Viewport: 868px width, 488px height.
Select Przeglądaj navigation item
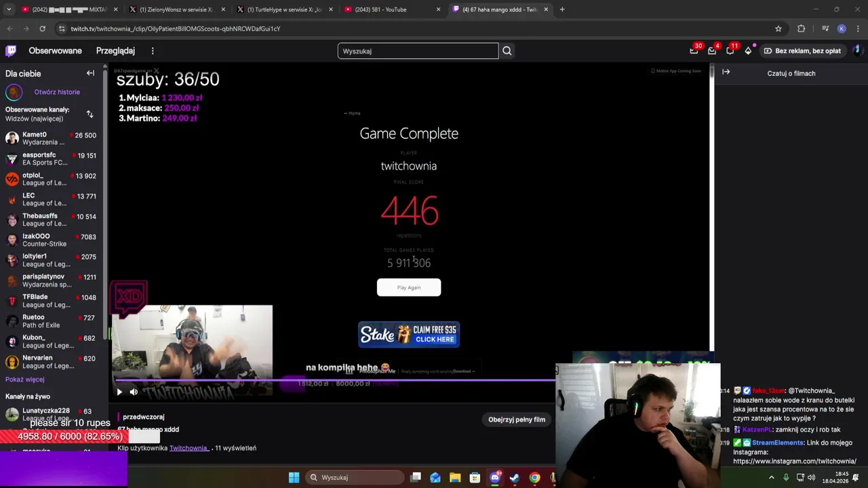pyautogui.click(x=115, y=51)
